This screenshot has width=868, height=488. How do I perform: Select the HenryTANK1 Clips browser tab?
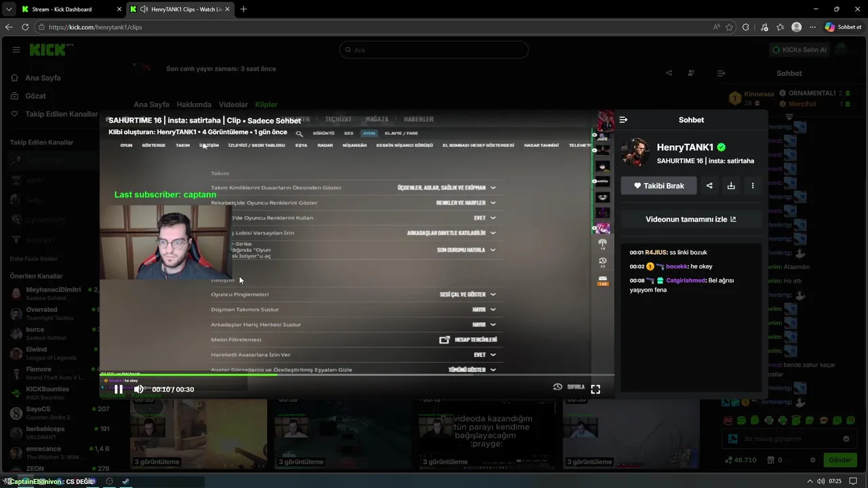coord(180,9)
